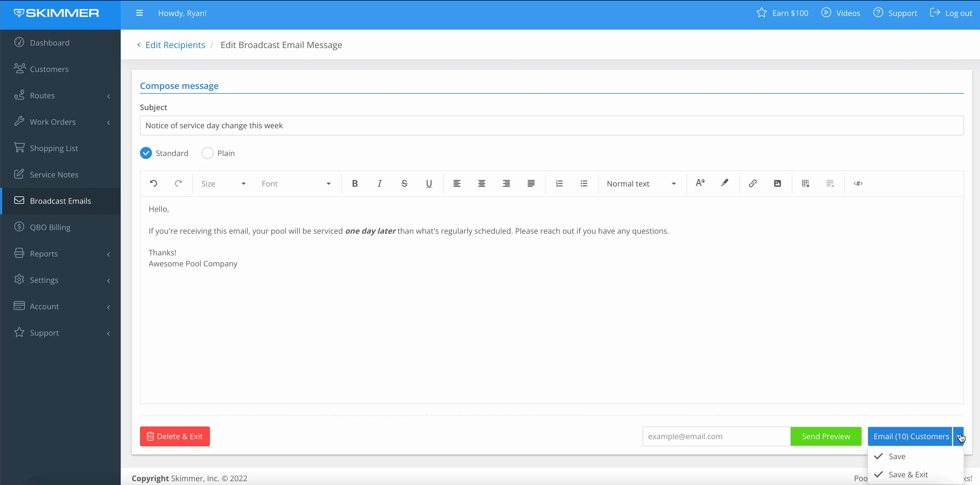Screen dimensions: 980x485
Task: Click the highlighter background color icon
Action: click(724, 183)
